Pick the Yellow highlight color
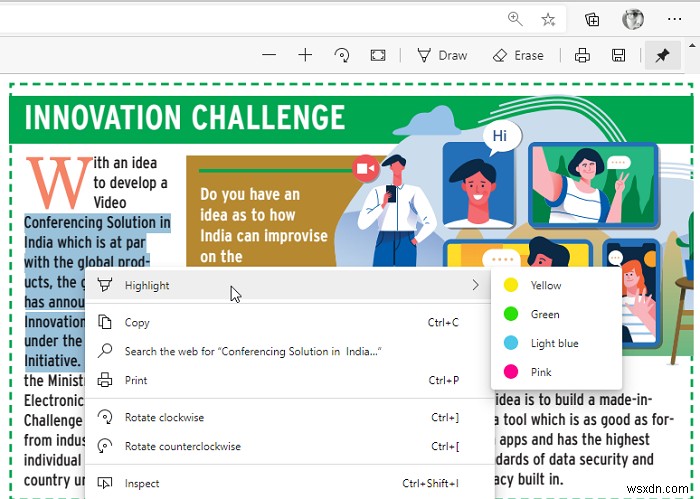Screen dimensions: 700x499 click(556, 285)
